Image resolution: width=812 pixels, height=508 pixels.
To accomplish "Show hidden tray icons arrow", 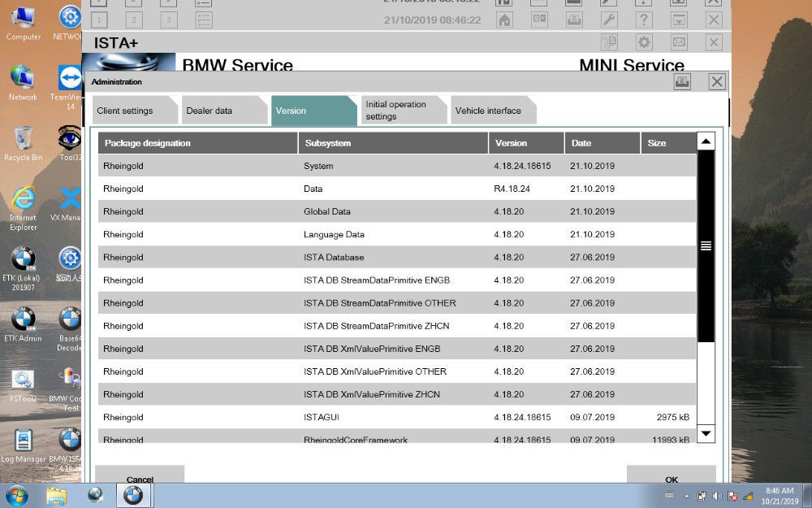I will pyautogui.click(x=686, y=496).
